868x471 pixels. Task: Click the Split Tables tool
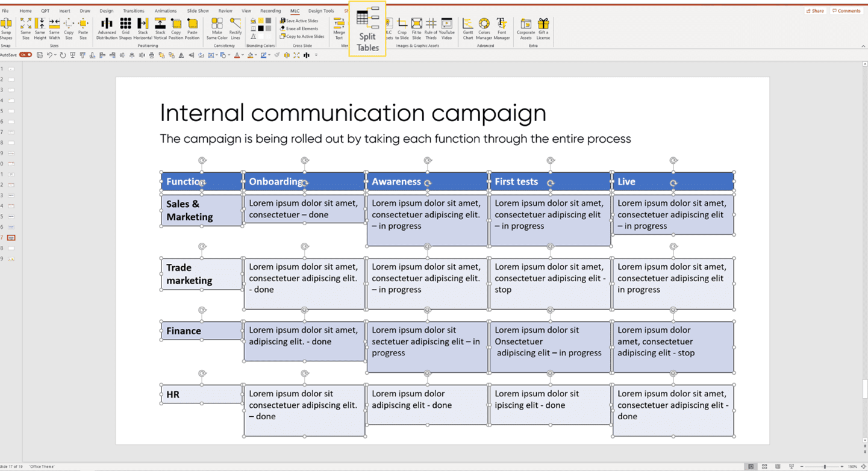pyautogui.click(x=367, y=30)
